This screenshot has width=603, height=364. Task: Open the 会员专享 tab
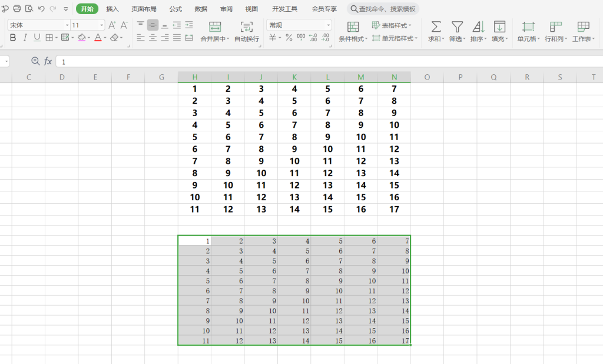(x=324, y=8)
